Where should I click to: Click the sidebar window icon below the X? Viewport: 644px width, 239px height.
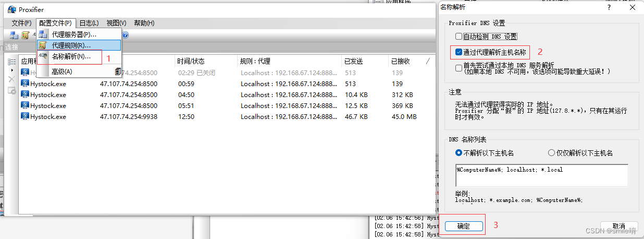click(11, 90)
